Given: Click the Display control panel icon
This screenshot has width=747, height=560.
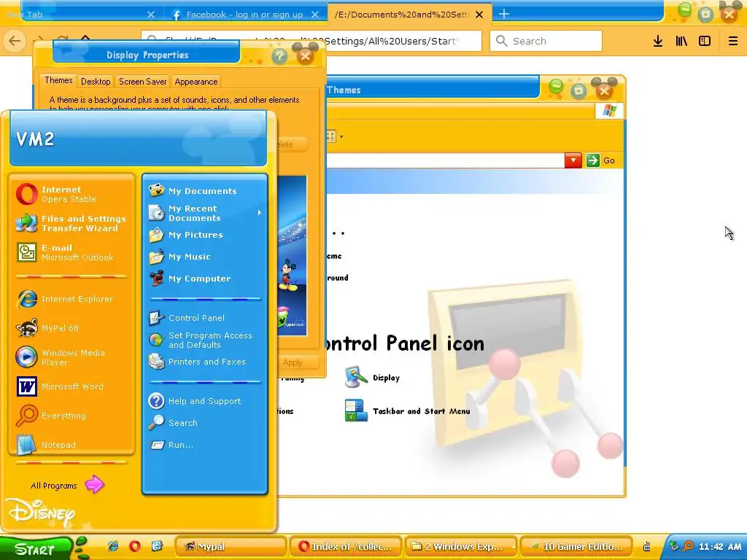Looking at the screenshot, I should (x=372, y=378).
